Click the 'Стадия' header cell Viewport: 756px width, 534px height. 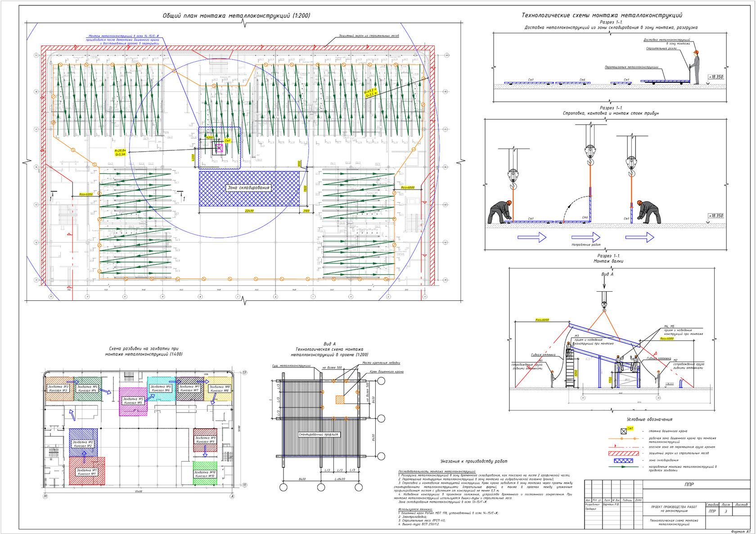click(712, 505)
